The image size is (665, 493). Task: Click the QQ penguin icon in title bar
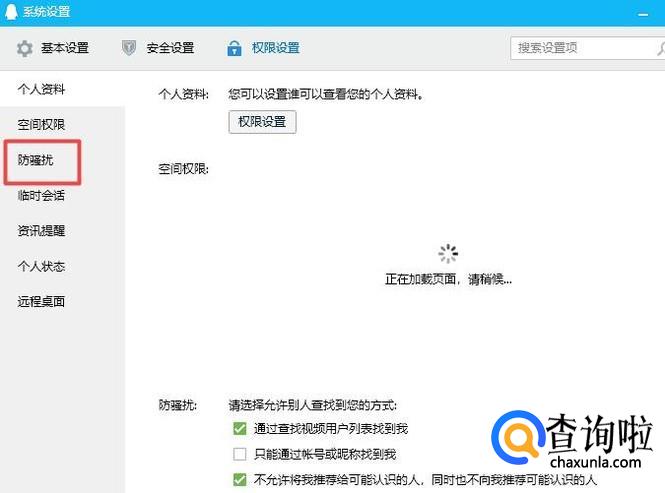point(10,11)
